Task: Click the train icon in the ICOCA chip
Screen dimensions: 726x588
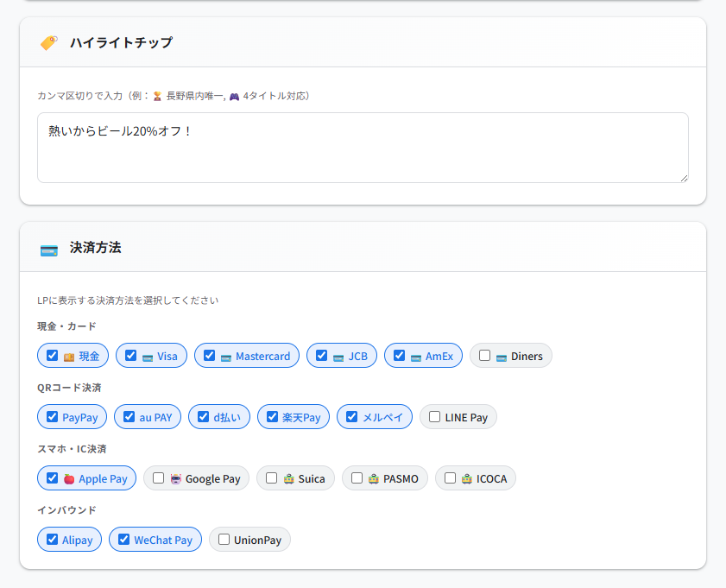Action: click(x=467, y=479)
